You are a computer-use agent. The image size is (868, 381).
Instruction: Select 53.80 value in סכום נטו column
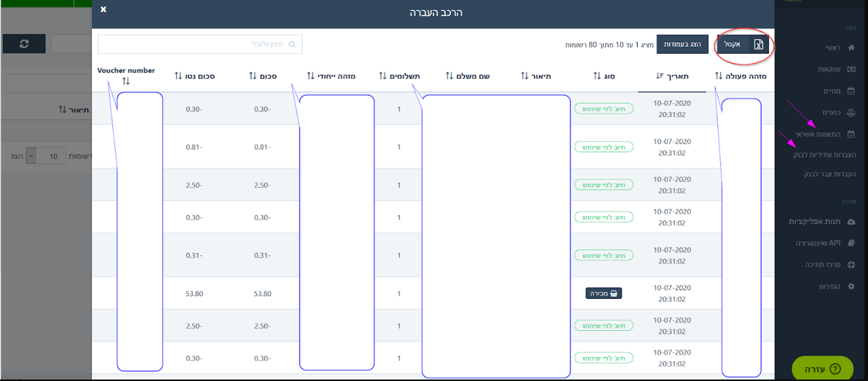(x=195, y=293)
